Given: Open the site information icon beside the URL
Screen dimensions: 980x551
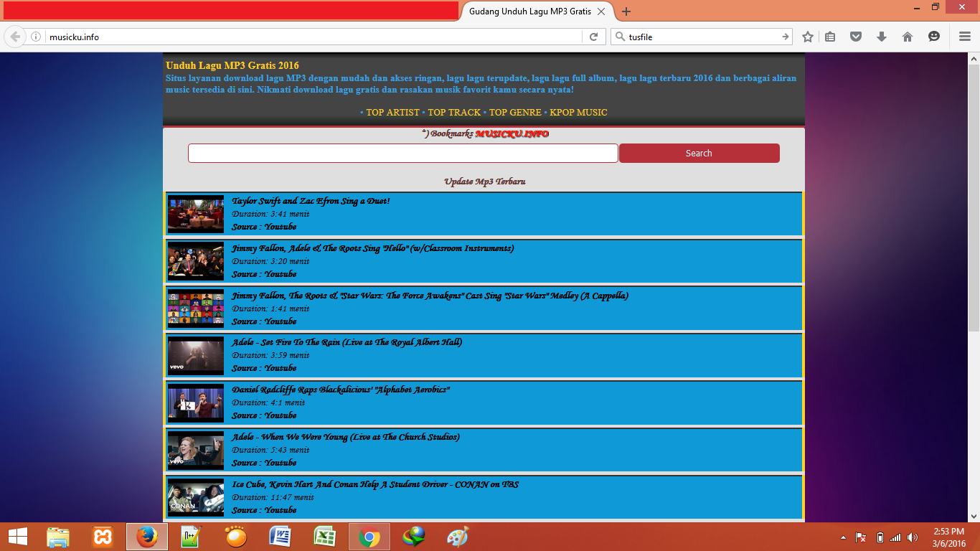Looking at the screenshot, I should 36,37.
